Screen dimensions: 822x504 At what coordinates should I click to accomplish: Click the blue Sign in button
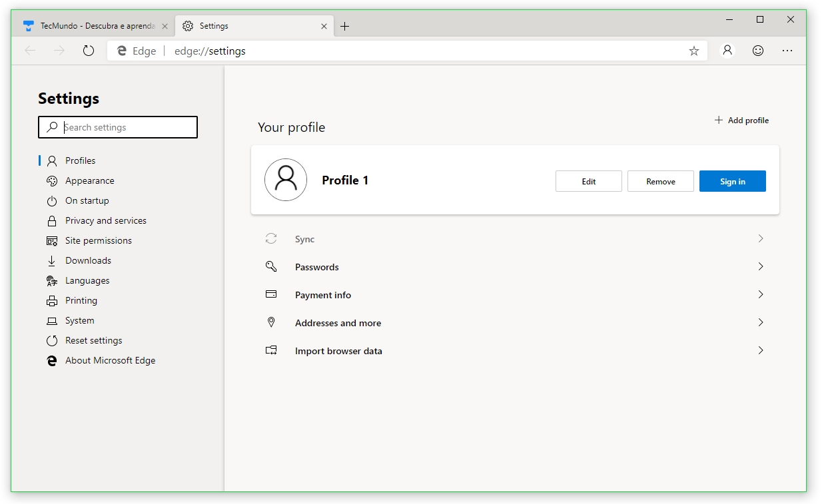coord(733,181)
